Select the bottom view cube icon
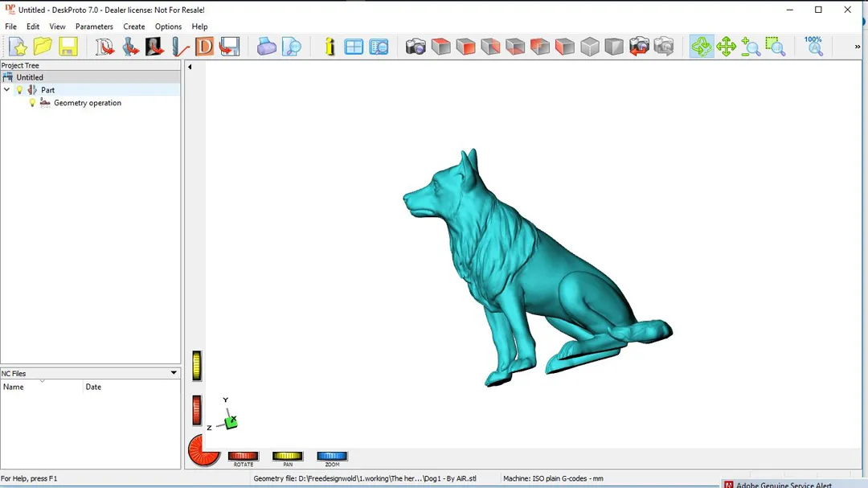This screenshot has height=488, width=868. pos(515,47)
